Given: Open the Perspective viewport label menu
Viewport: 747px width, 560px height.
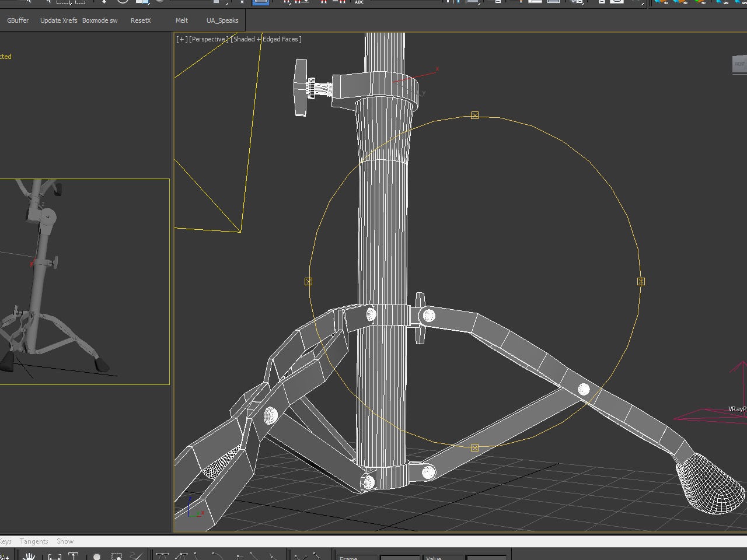Looking at the screenshot, I should coord(209,39).
